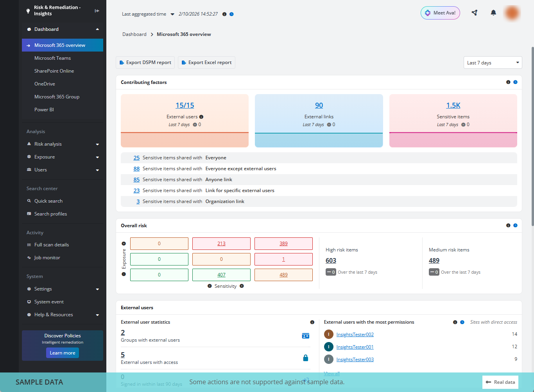This screenshot has height=392, width=534.
Task: Expand the Settings menu
Action: pos(97,289)
